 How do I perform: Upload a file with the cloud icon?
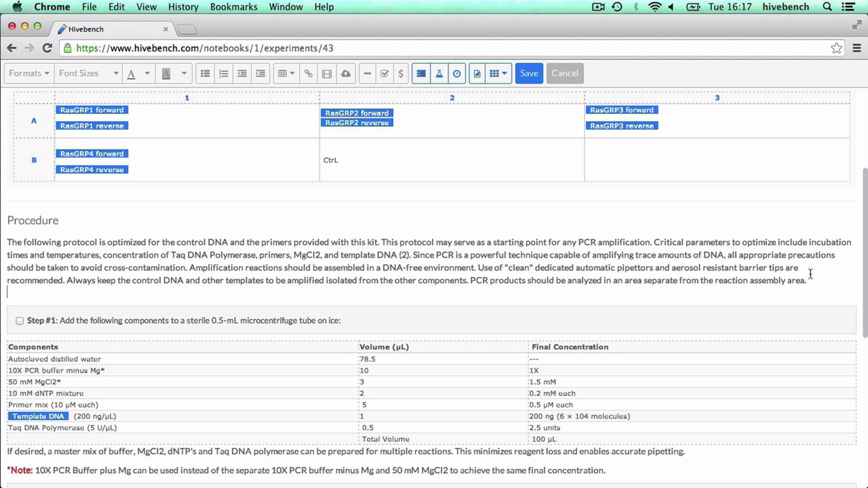point(346,74)
